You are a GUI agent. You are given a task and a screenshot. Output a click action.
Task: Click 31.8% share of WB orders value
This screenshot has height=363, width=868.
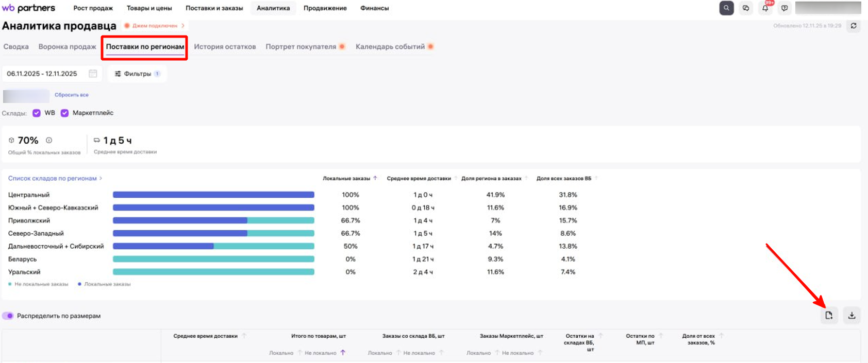point(568,195)
